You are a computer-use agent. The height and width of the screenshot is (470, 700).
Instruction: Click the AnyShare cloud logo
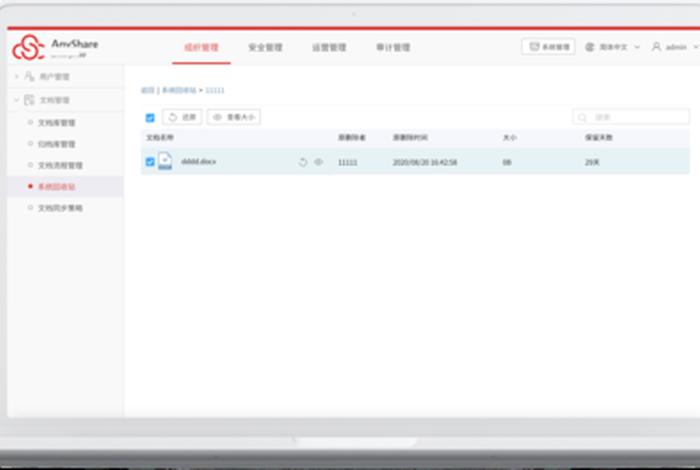click(28, 47)
